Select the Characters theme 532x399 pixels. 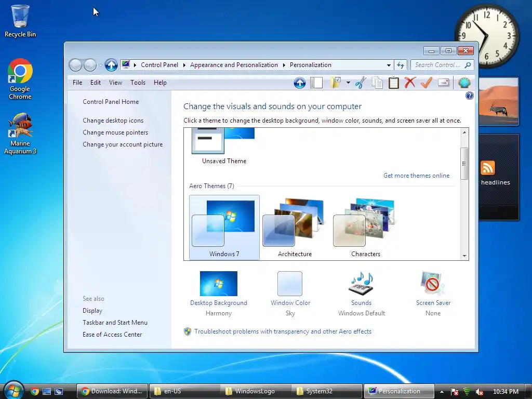pyautogui.click(x=365, y=228)
